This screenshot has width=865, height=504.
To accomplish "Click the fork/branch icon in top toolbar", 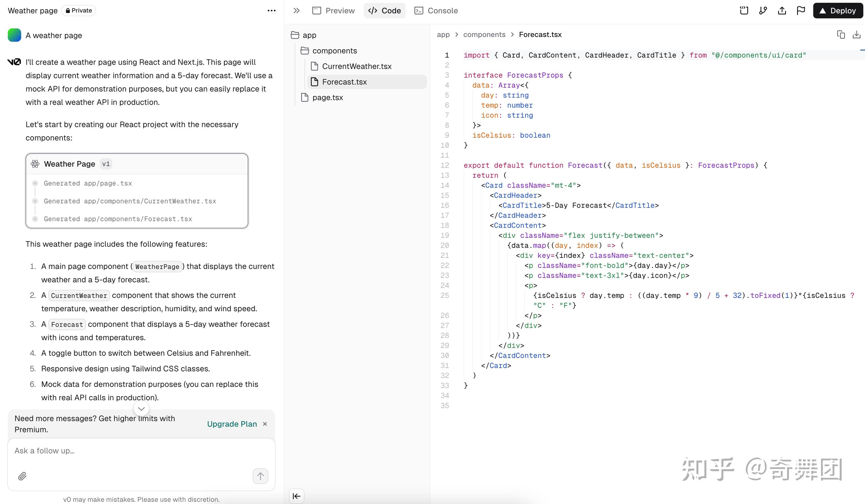I will click(x=763, y=11).
